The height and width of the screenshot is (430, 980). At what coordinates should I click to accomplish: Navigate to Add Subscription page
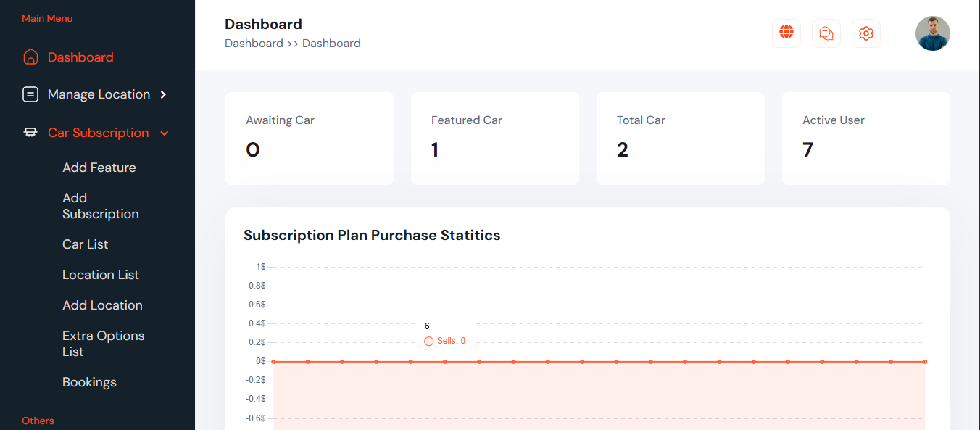[x=100, y=205]
